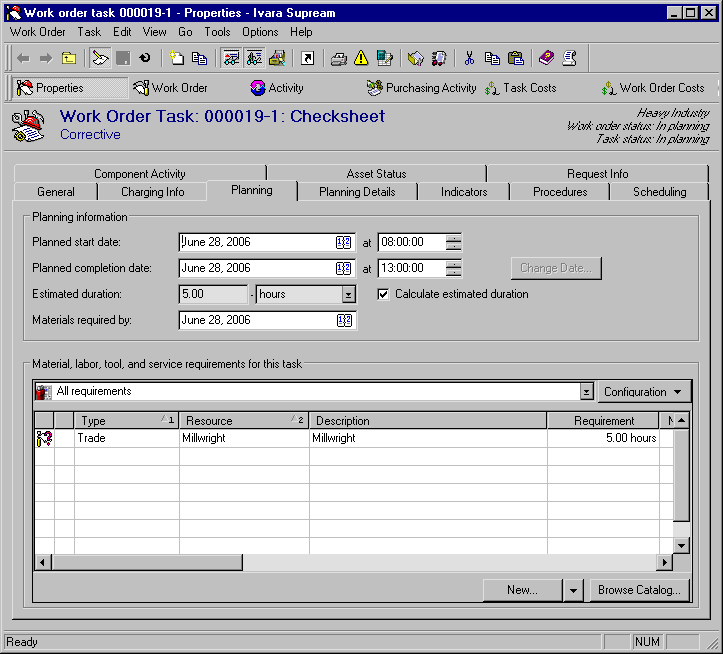Click the yellow warning triangle toolbar icon
This screenshot has width=723, height=654.
361,58
